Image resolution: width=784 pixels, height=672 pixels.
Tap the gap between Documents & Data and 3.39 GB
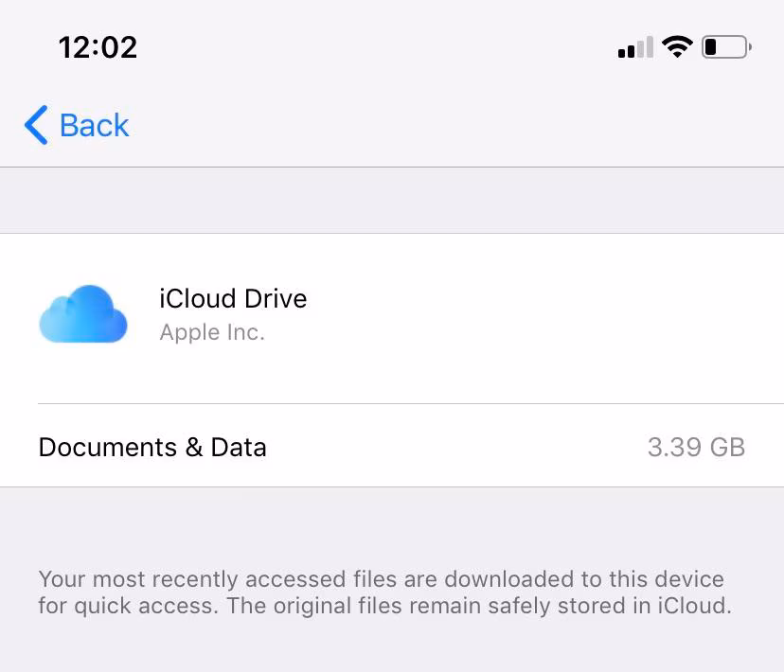tap(454, 447)
